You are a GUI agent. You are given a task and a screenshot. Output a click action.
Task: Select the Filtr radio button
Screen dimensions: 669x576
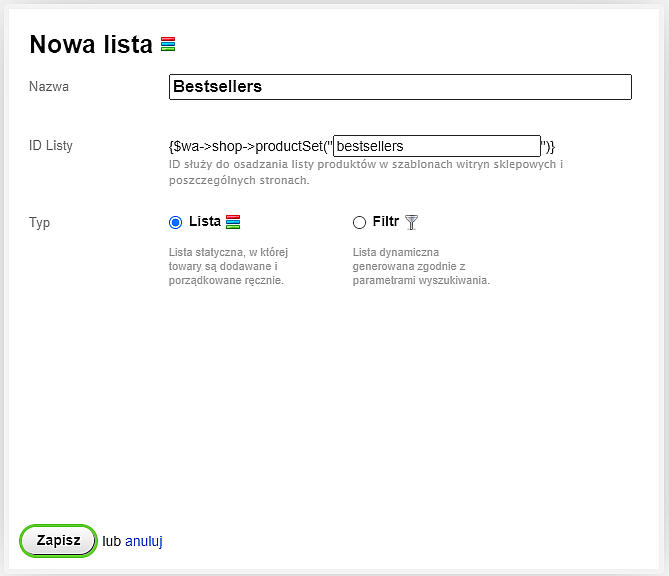359,222
